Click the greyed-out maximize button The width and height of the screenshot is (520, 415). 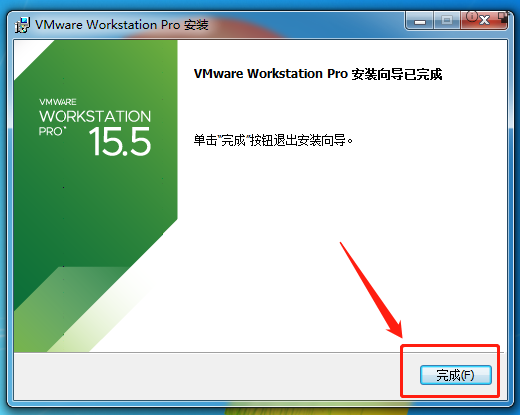(x=447, y=21)
